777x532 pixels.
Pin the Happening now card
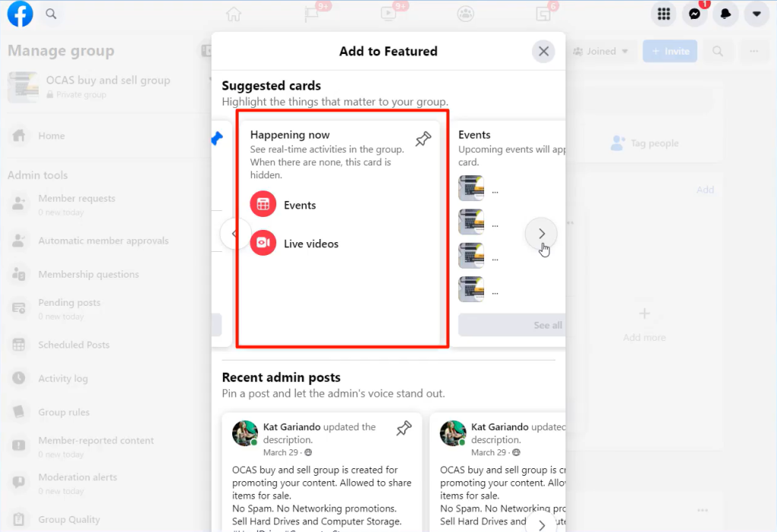click(x=423, y=140)
